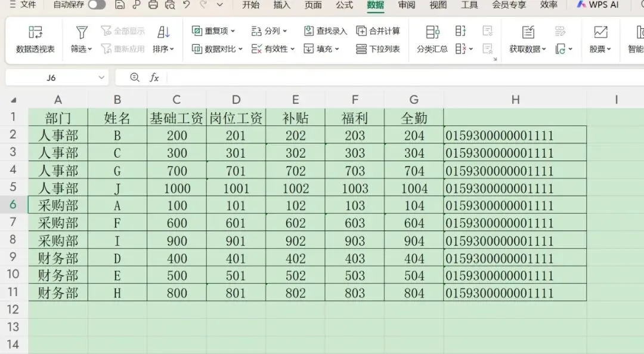This screenshot has width=644, height=354.
Task: Click the 重新应用 button
Action: tap(123, 49)
